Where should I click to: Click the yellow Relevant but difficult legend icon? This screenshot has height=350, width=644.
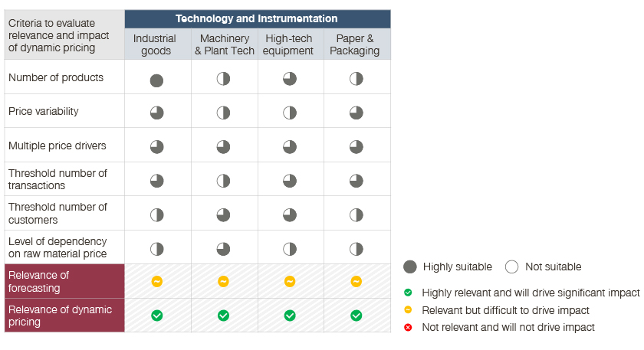point(408,310)
